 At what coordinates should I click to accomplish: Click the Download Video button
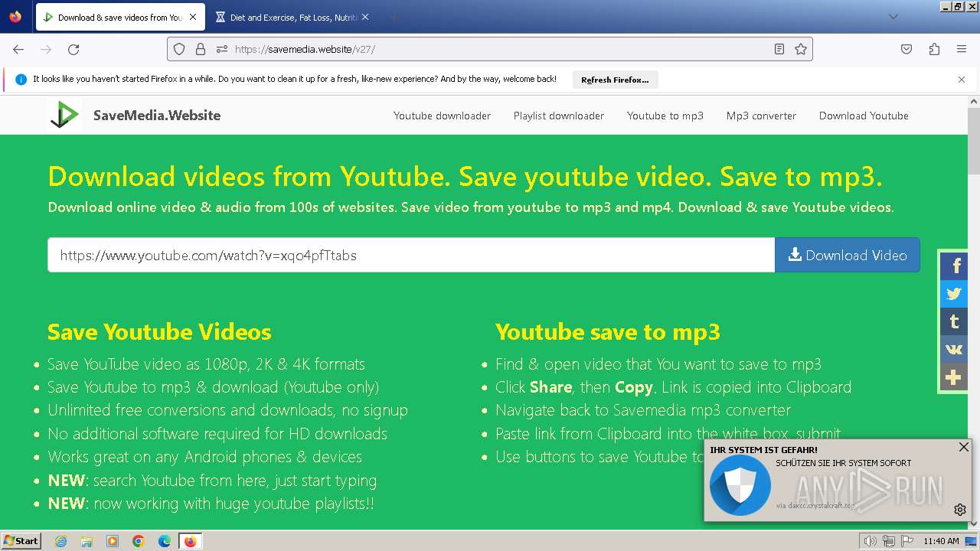tap(848, 255)
